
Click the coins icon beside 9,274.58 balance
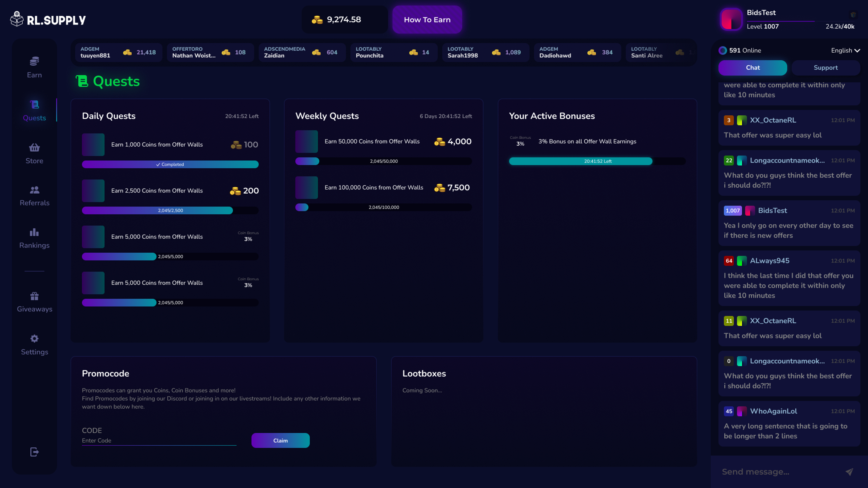pyautogui.click(x=317, y=19)
